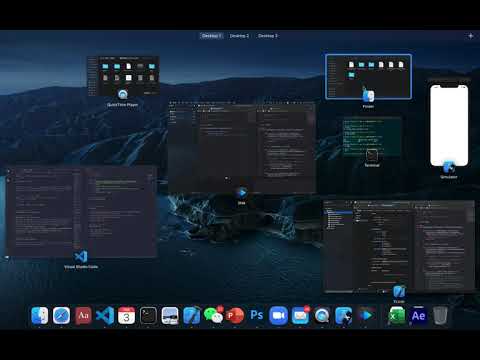Open the Trash in the Dock
The height and width of the screenshot is (360, 480).
pos(440,315)
